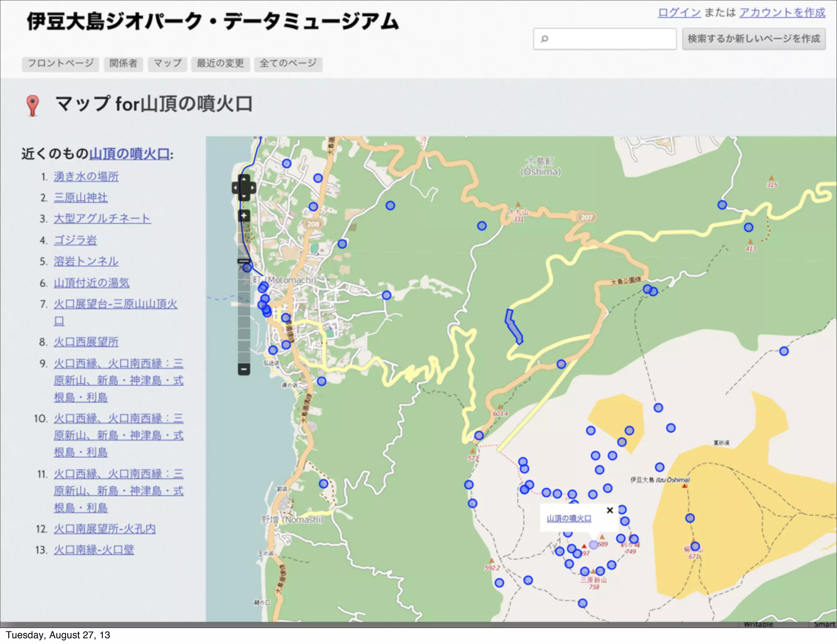Pan the map left with the arrow control
The height and width of the screenshot is (644, 837).
point(235,188)
